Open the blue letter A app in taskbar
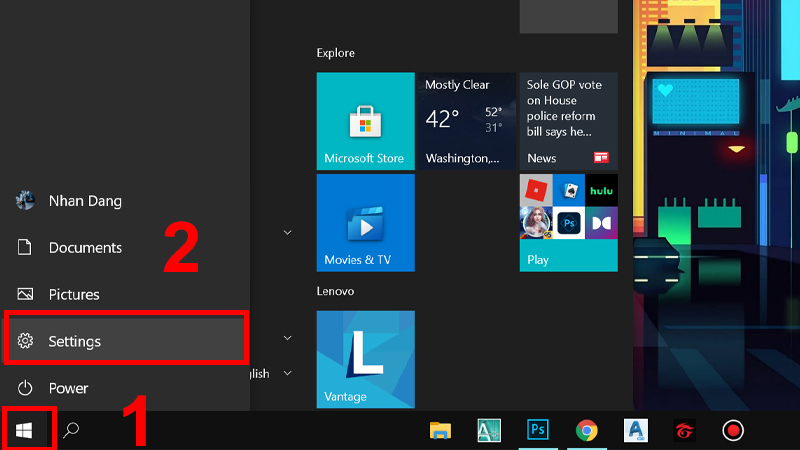The height and width of the screenshot is (450, 800). pos(636,431)
